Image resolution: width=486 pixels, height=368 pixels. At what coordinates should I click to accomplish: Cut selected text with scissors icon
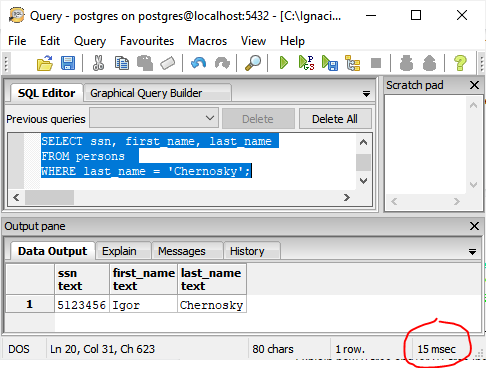(98, 63)
